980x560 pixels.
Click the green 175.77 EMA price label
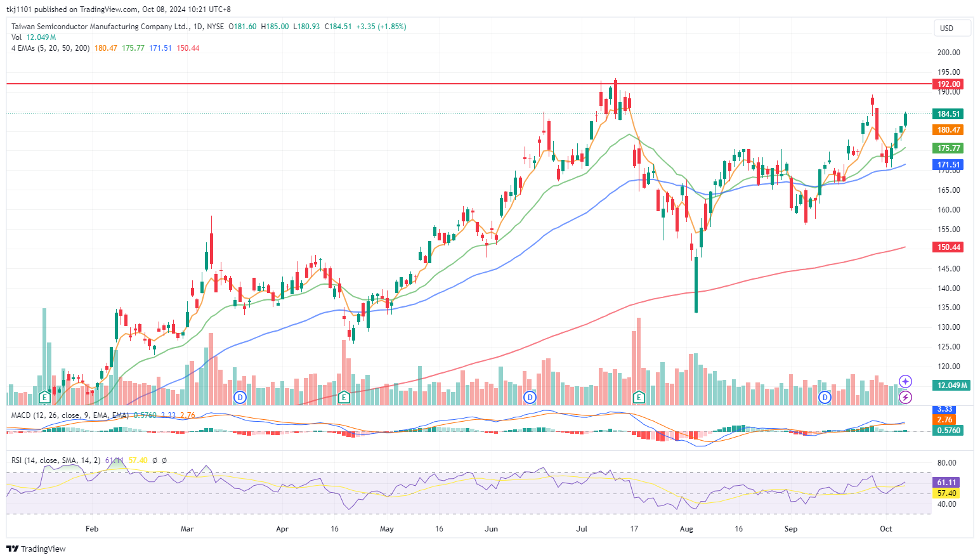coord(948,148)
